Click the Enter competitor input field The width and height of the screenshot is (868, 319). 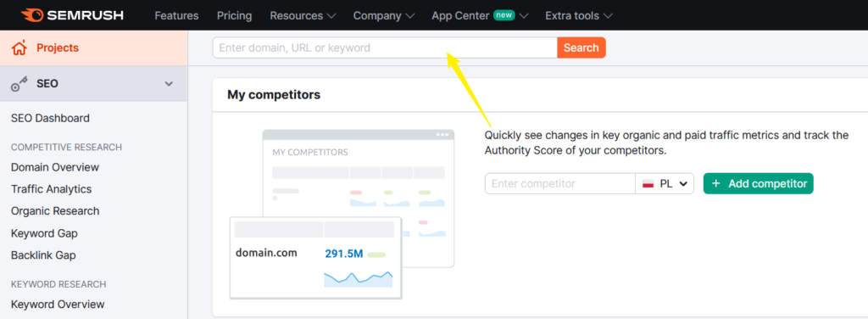click(559, 184)
